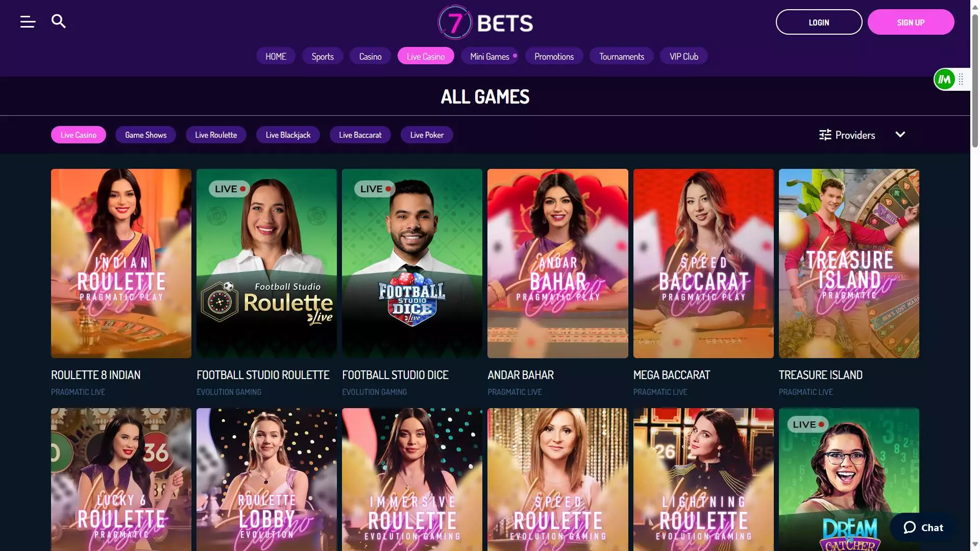This screenshot has width=980, height=551.
Task: Open the Football Studio Dice game thumbnail
Action: (x=412, y=263)
